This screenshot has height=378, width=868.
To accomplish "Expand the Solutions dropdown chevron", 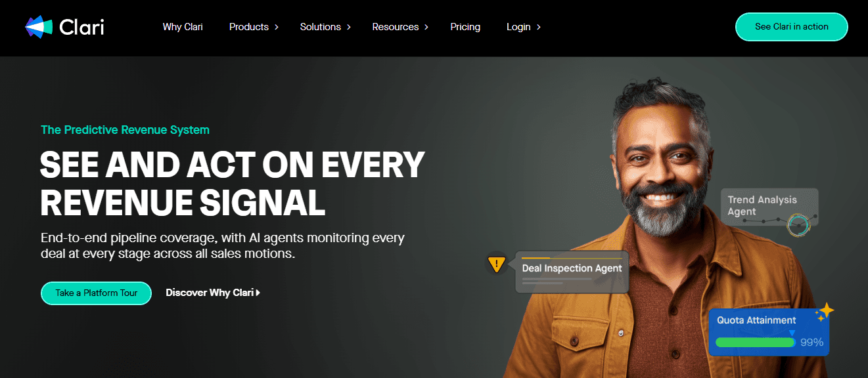I will pos(349,27).
